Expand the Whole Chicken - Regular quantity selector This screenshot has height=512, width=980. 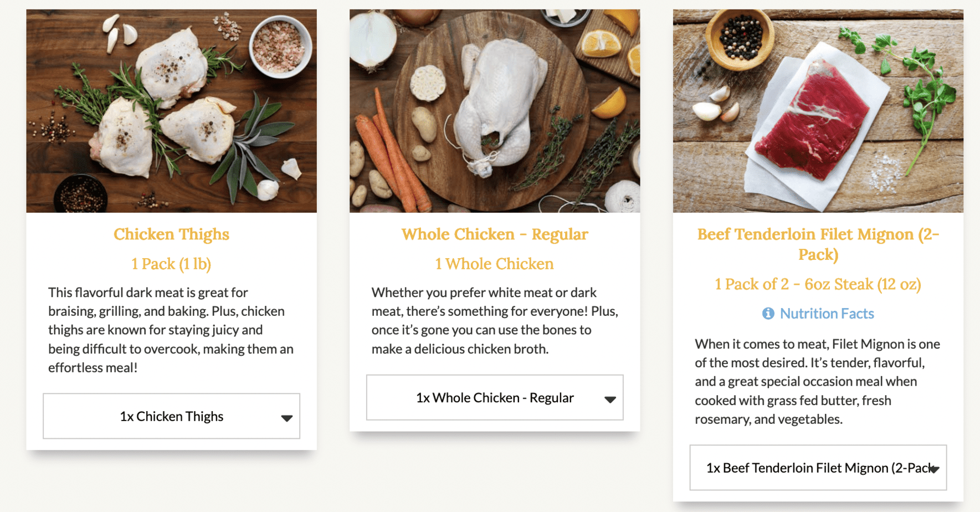pos(494,398)
